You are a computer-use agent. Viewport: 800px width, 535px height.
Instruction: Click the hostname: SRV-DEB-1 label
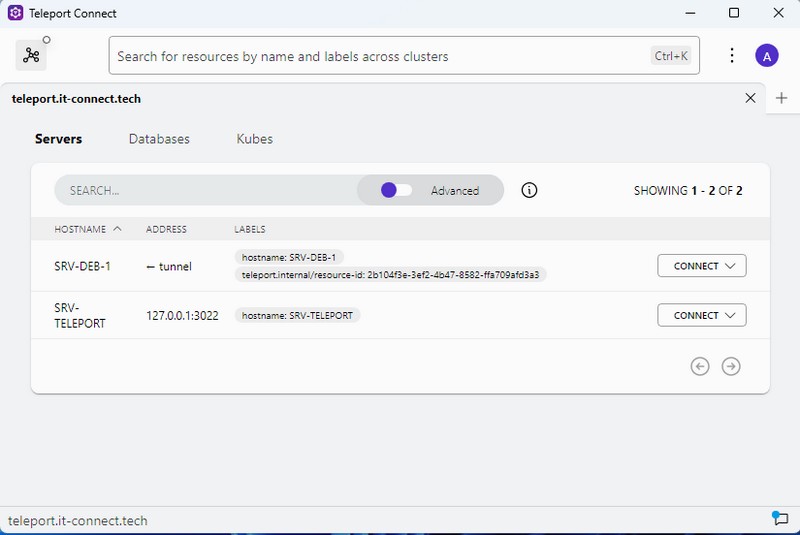[289, 257]
